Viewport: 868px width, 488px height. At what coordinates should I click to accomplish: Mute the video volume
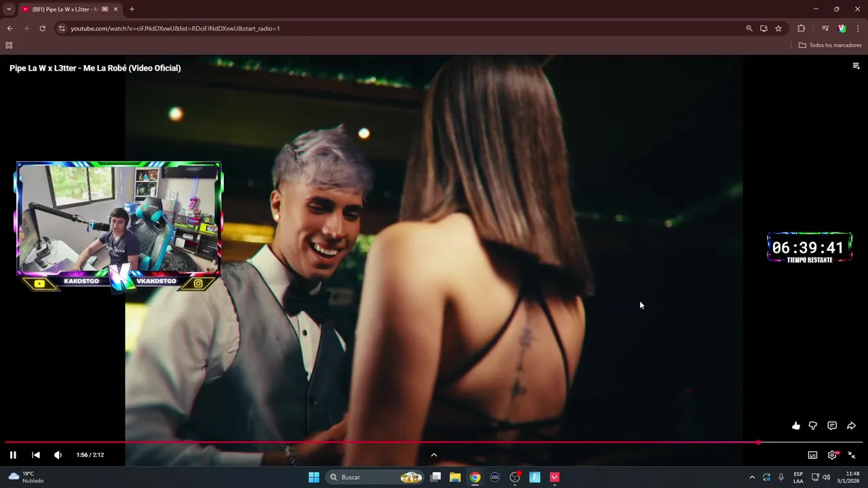click(x=58, y=455)
